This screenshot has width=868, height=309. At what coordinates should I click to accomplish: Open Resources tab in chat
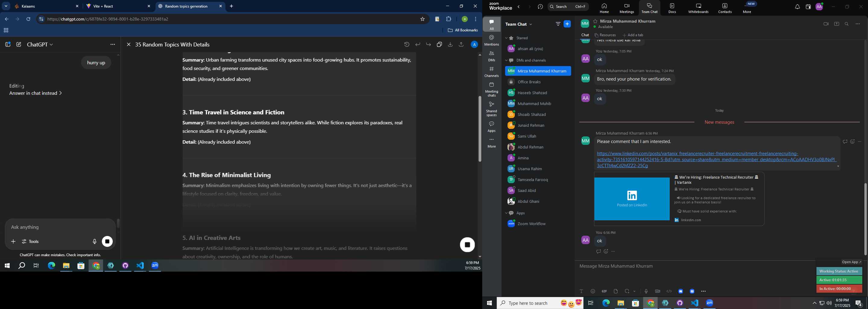[605, 35]
